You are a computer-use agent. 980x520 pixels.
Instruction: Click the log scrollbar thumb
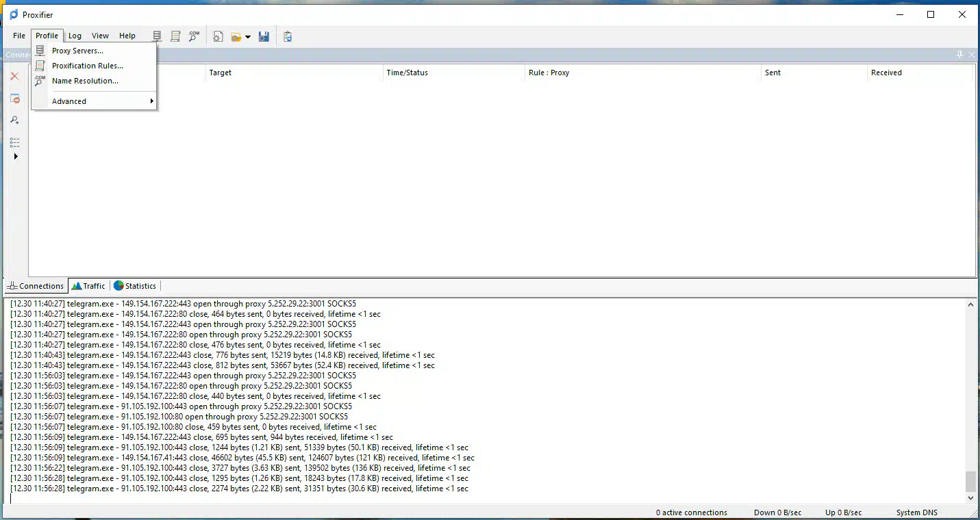[970, 481]
